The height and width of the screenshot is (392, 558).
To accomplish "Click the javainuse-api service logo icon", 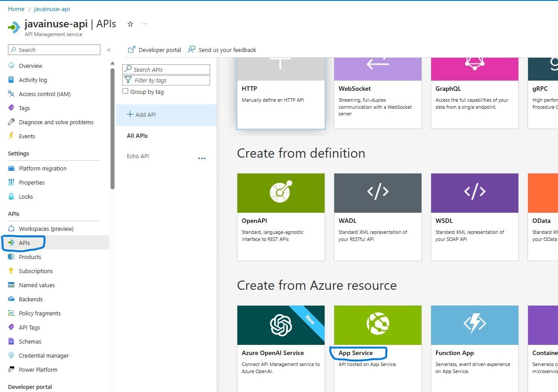I will click(x=14, y=26).
